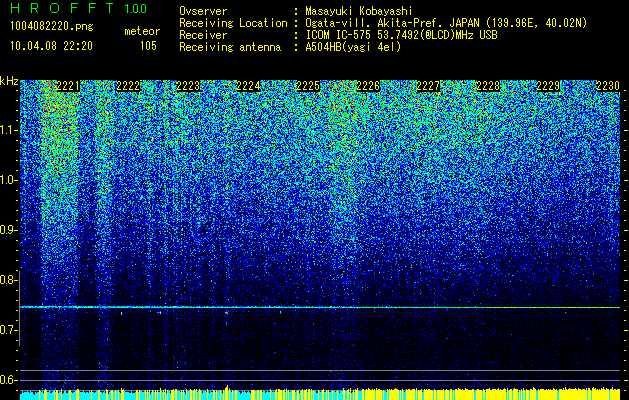
Task: Select the file name 1004082220.png
Action: (x=52, y=27)
